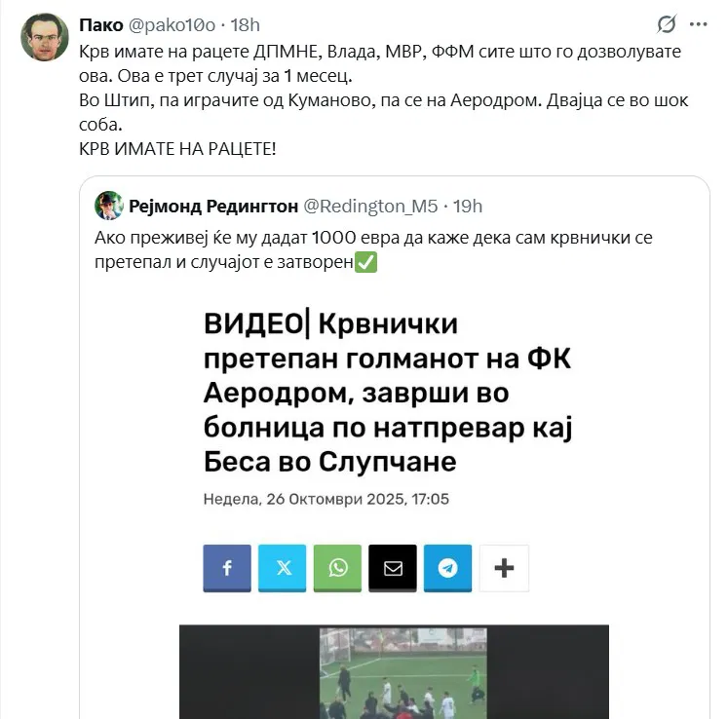728x719 pixels.
Task: Share article via WhatsApp button
Action: pyautogui.click(x=337, y=568)
